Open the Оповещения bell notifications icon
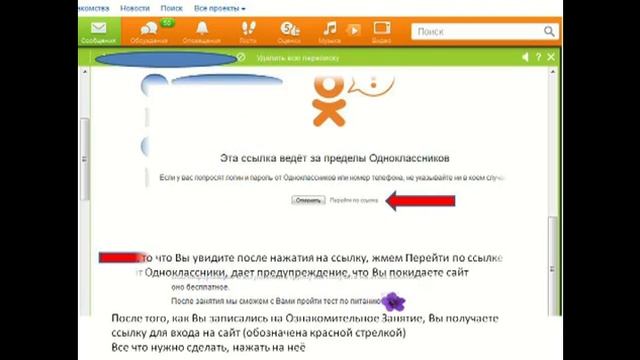 (202, 32)
